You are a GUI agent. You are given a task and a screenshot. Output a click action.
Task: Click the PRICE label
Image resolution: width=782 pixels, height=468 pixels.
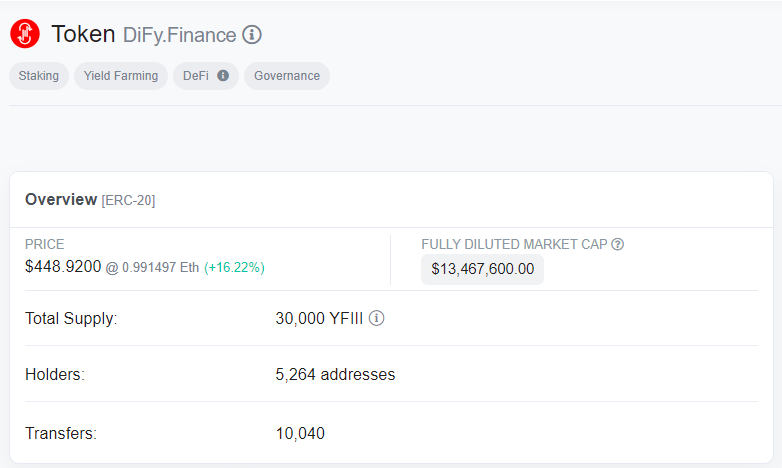(x=45, y=244)
